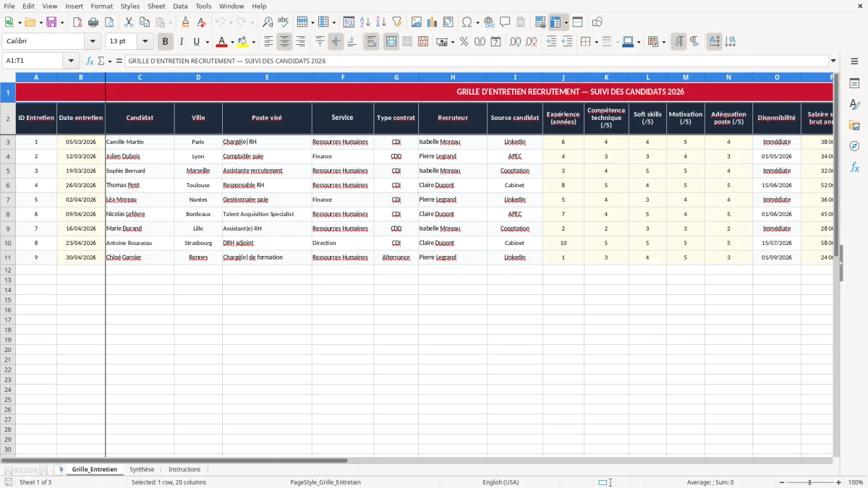Click the Cut scissors icon
The width and height of the screenshot is (868, 488).
[129, 22]
